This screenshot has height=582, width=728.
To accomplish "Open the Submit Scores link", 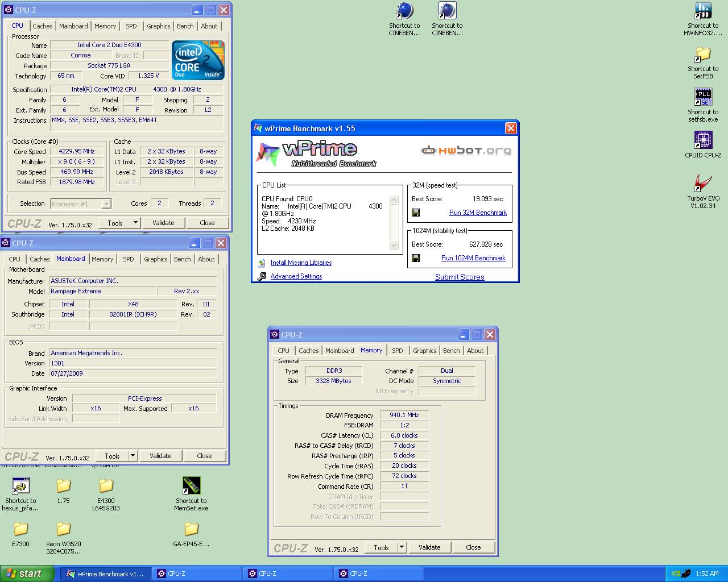I will coord(460,277).
